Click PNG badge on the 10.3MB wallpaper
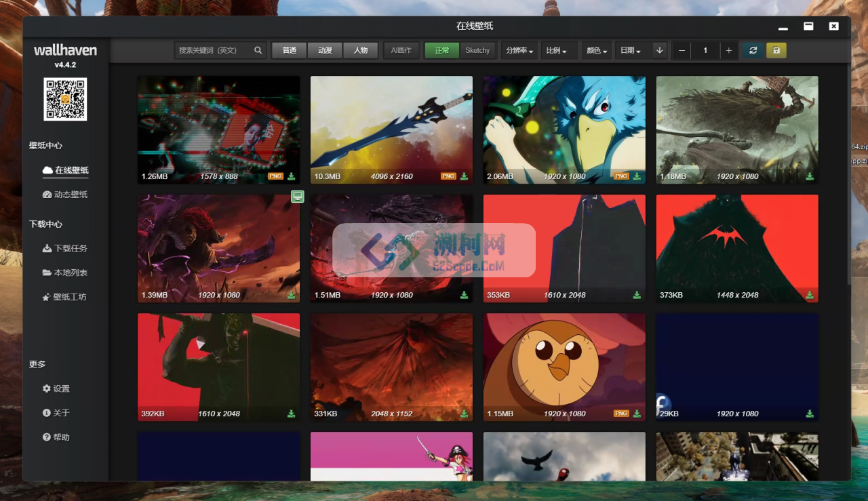The width and height of the screenshot is (868, 501). coord(448,176)
